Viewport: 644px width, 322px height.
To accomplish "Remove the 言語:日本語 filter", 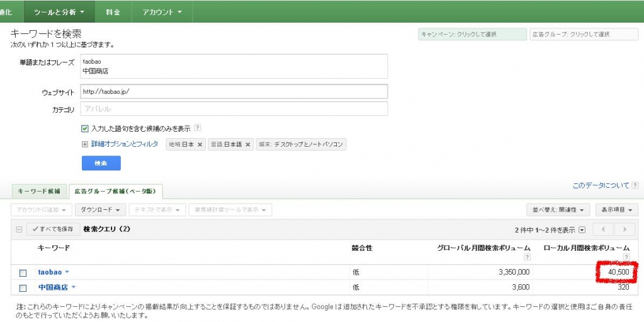I will pyautogui.click(x=247, y=145).
